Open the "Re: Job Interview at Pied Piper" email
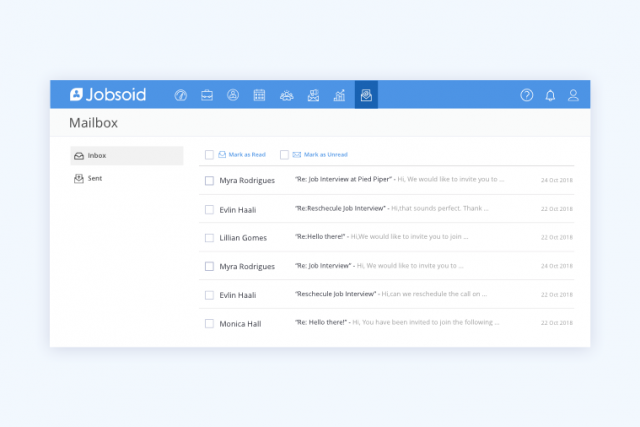This screenshot has height=427, width=640. point(343,180)
